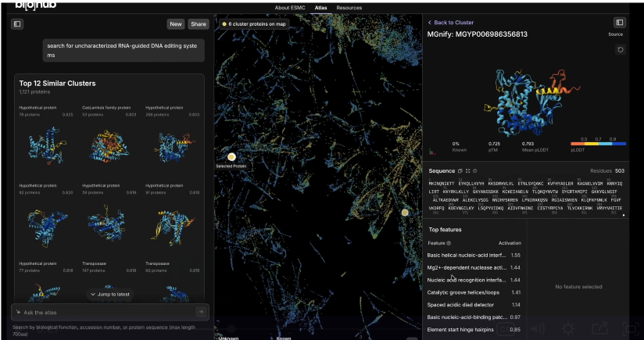Open Transposase cluster with 147 proteins

coord(109,281)
